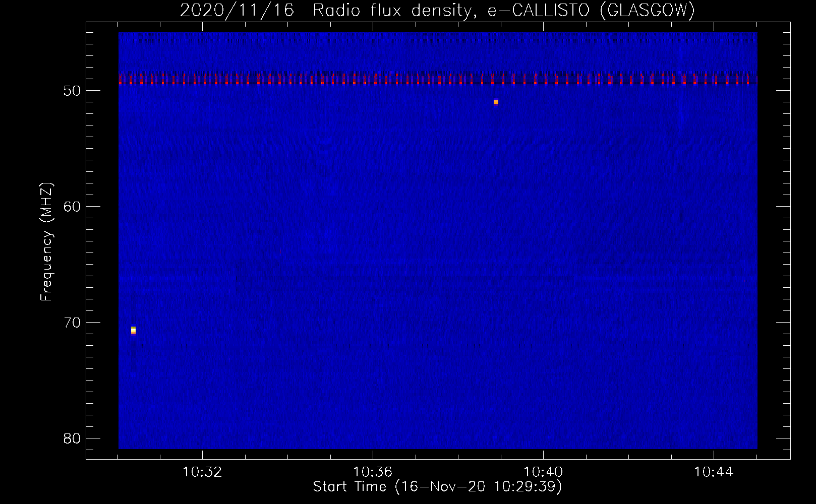The height and width of the screenshot is (504, 816).
Task: Select the 10:36 time tick label
Action: (x=373, y=472)
